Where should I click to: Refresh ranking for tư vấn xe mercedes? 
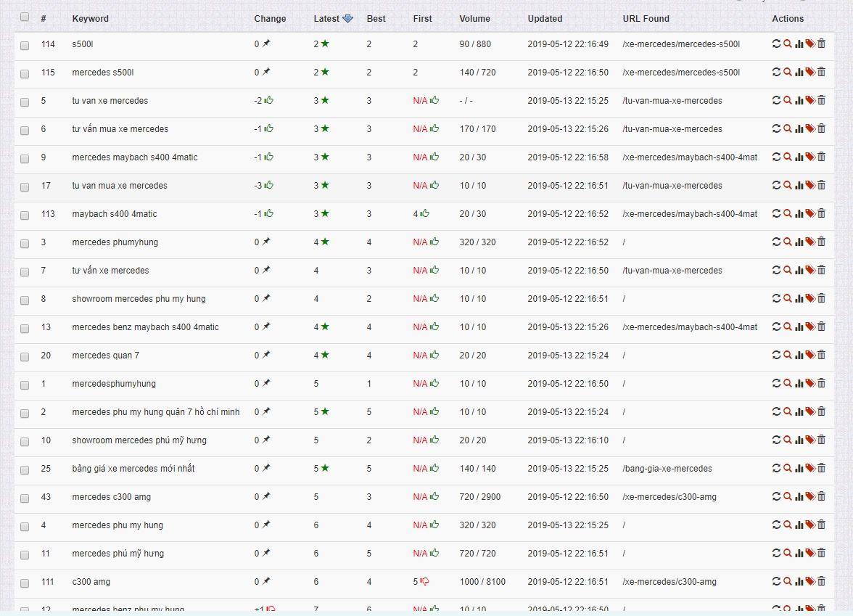pos(776,271)
